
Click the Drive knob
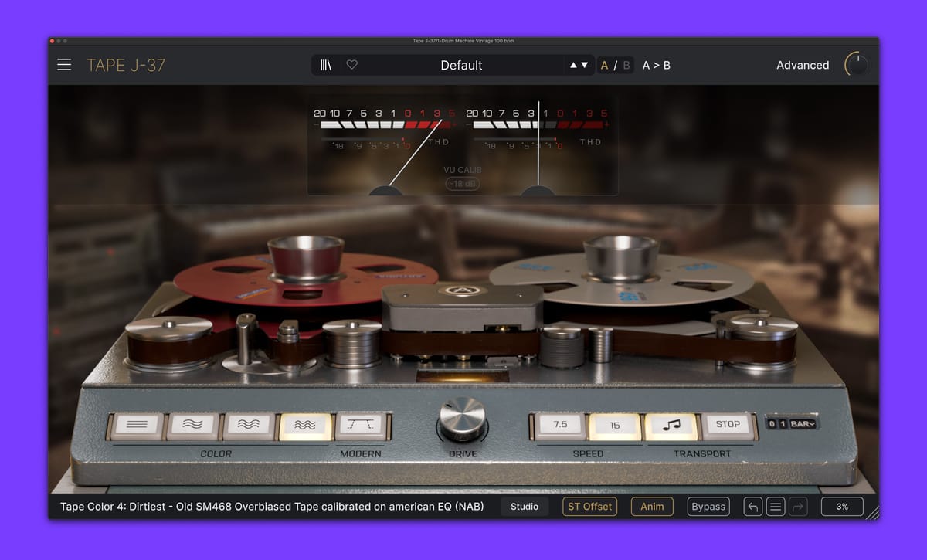point(463,418)
